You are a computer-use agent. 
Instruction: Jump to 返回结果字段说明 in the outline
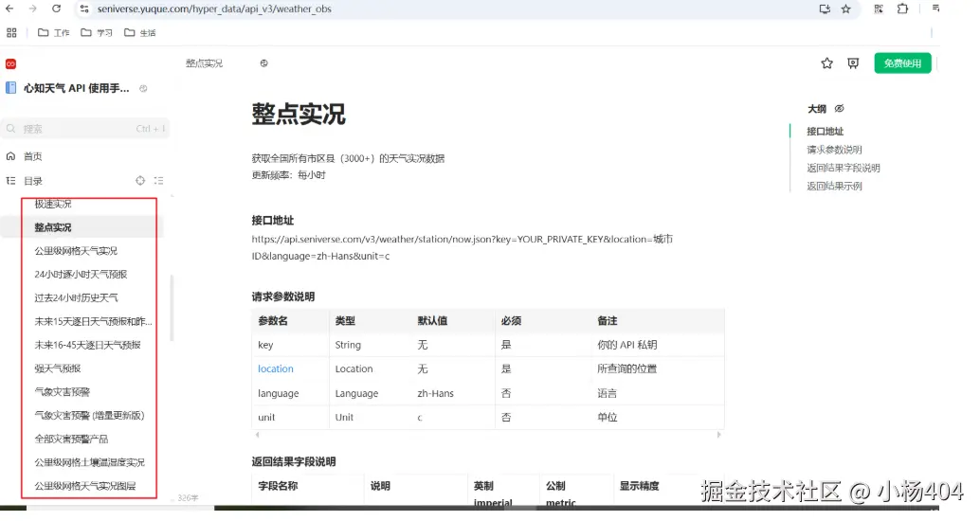(x=844, y=168)
